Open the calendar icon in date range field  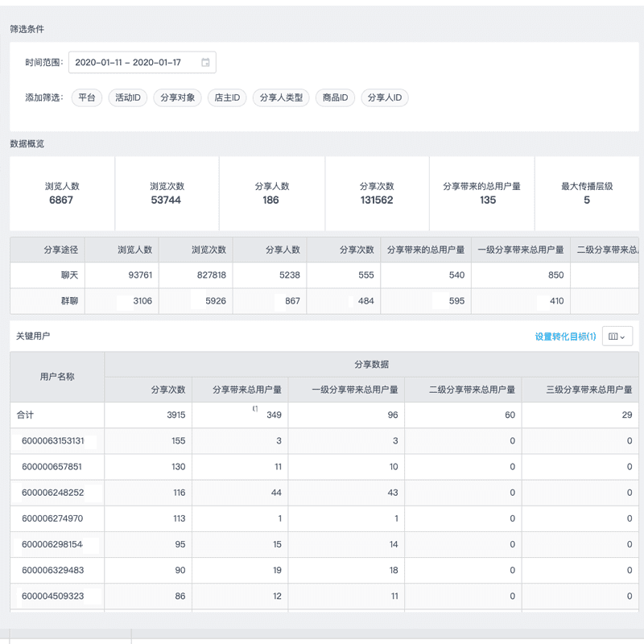(205, 63)
